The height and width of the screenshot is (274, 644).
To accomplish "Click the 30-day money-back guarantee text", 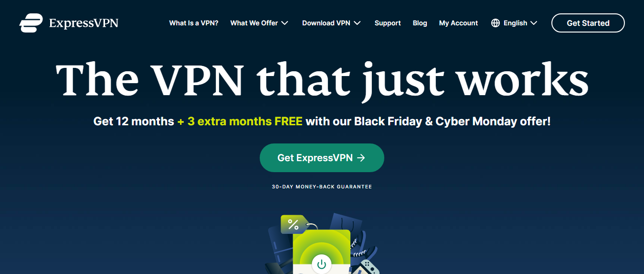I will point(322,186).
